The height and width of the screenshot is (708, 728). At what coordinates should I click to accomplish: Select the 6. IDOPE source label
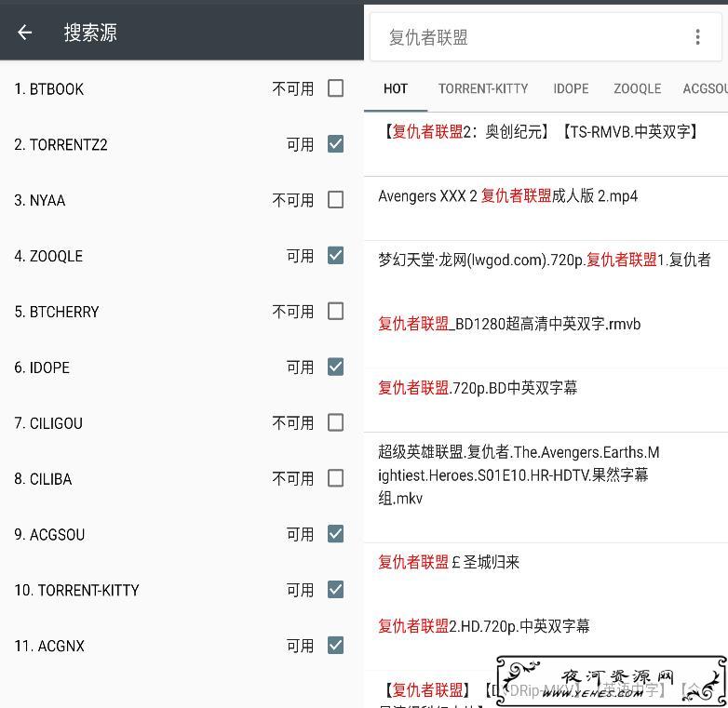tap(42, 367)
